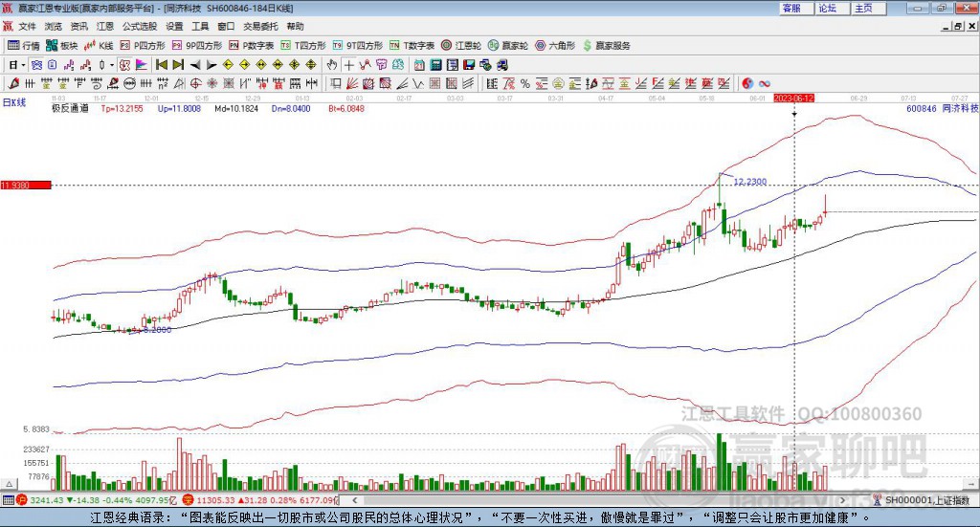Open the 设置 menu

click(x=174, y=26)
